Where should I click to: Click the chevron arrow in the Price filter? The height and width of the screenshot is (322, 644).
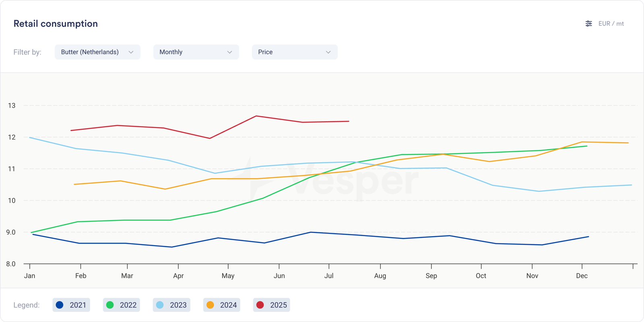point(328,52)
